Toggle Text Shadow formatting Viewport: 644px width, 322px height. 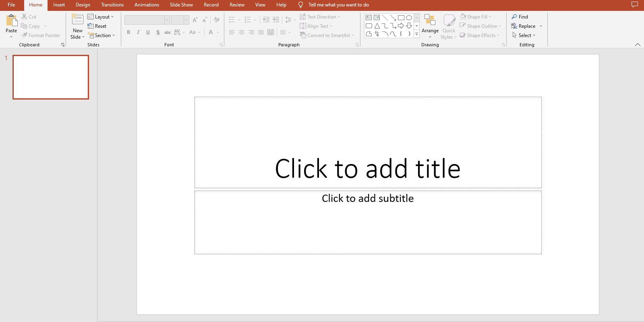coord(158,32)
